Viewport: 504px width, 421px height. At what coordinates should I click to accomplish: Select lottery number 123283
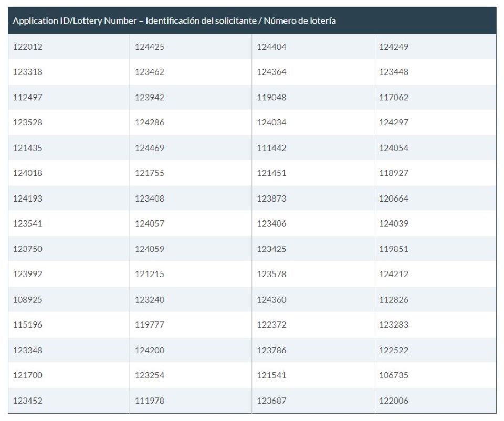(393, 324)
